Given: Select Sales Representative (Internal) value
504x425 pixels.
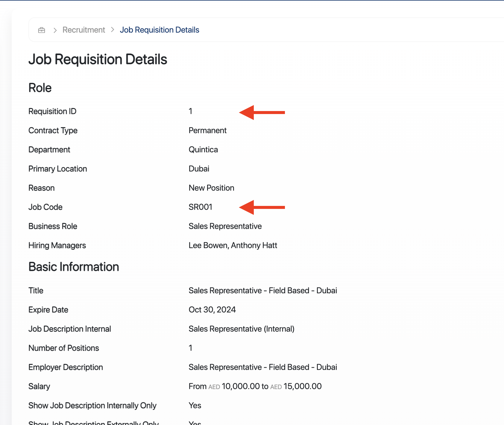Looking at the screenshot, I should (x=242, y=329).
